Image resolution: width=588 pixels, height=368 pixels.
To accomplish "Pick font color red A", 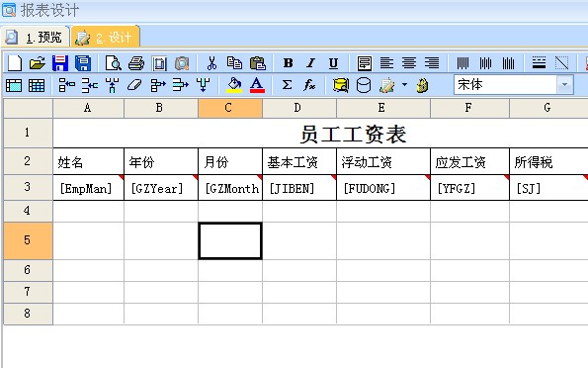I will pos(257,85).
